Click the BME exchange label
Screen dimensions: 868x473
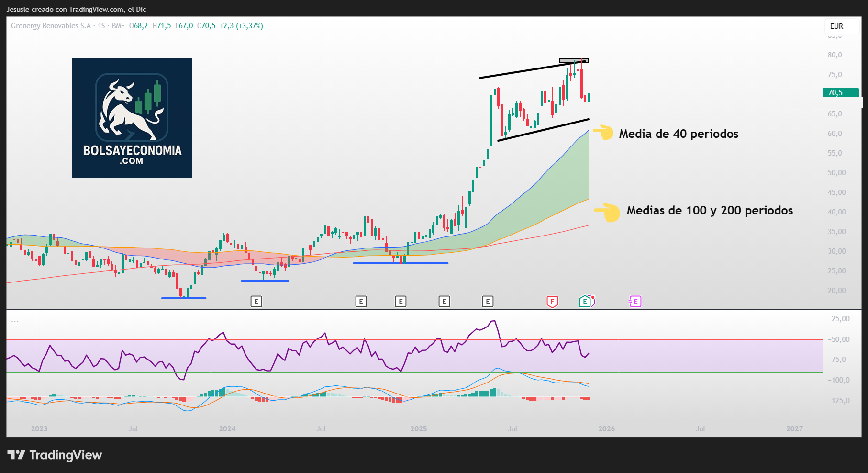[118, 26]
